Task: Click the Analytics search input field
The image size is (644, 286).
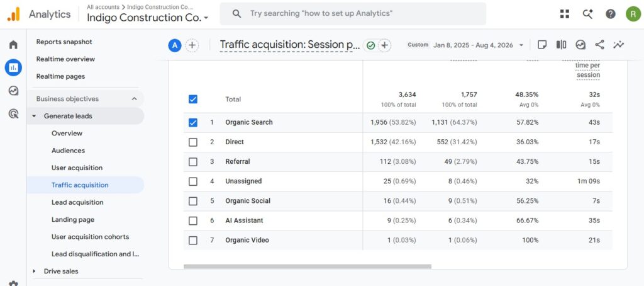Action: coord(353,14)
